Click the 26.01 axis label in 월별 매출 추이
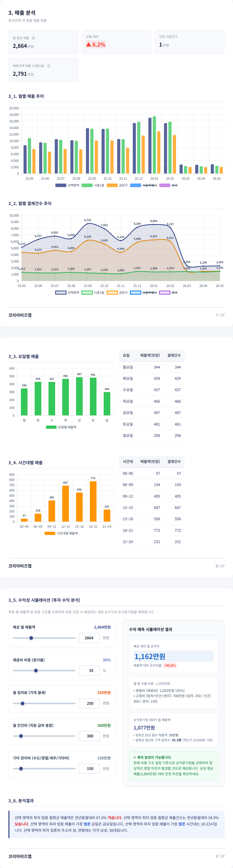 pos(154,179)
